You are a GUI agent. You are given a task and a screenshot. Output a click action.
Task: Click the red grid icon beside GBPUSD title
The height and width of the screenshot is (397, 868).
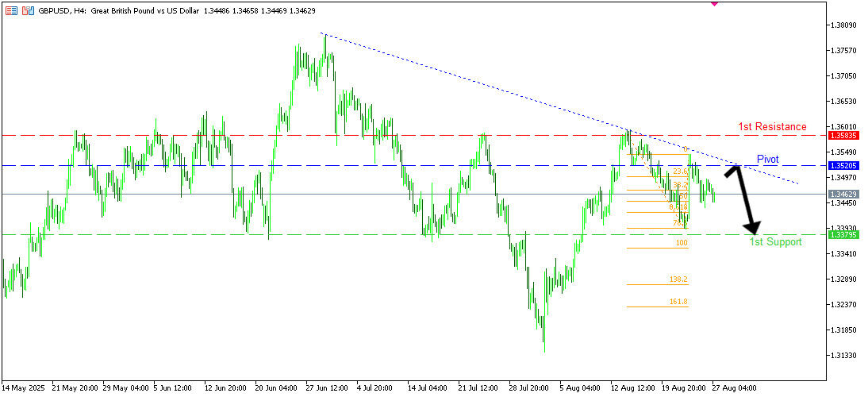[x=13, y=11]
